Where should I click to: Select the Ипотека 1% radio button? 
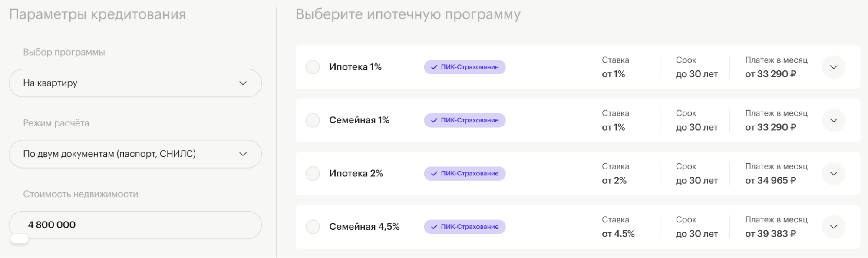click(313, 67)
